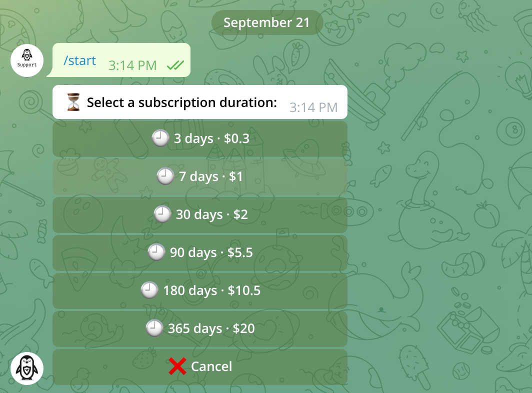Screen dimensions: 532x393
Task: Click the clock icon on 3 days option
Action: tap(160, 138)
